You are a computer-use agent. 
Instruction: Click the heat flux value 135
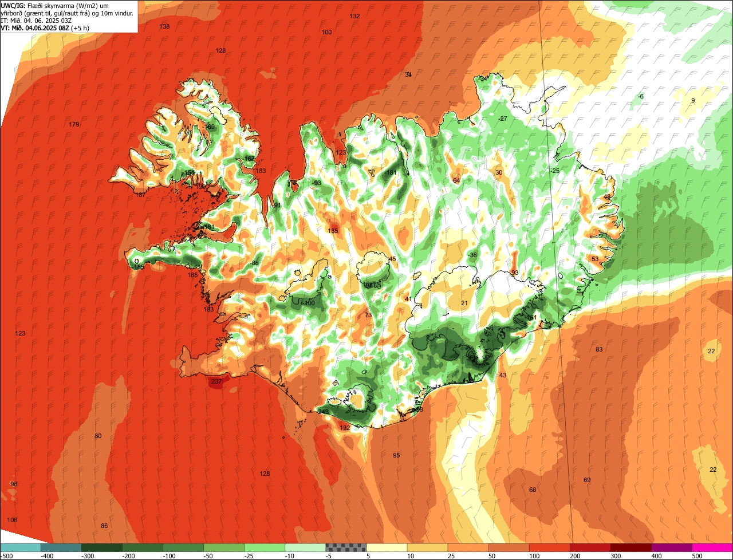pos(333,231)
